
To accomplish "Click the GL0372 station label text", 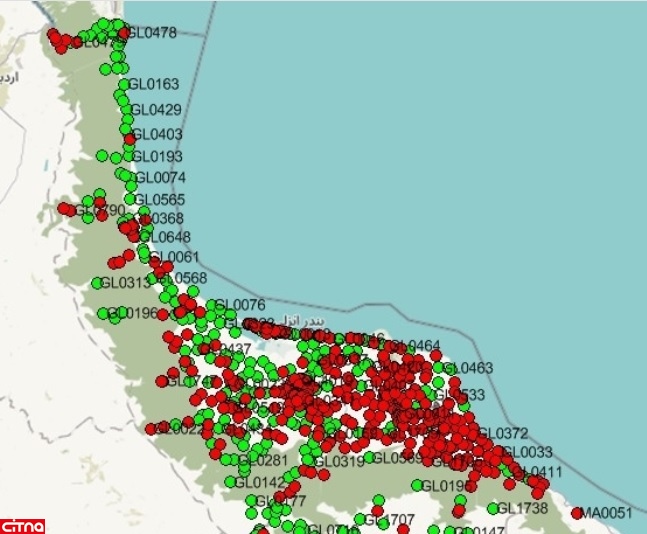I will coord(502,433).
